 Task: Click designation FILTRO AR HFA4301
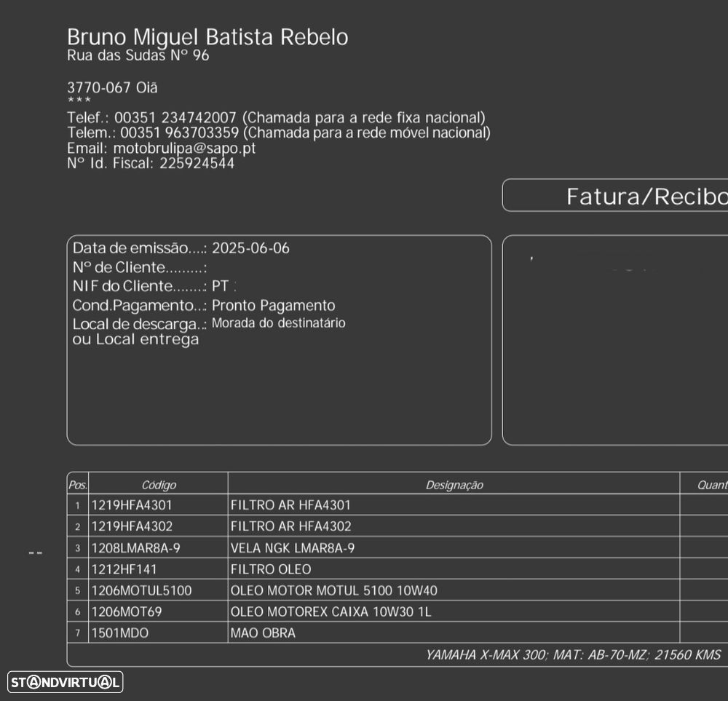point(290,505)
